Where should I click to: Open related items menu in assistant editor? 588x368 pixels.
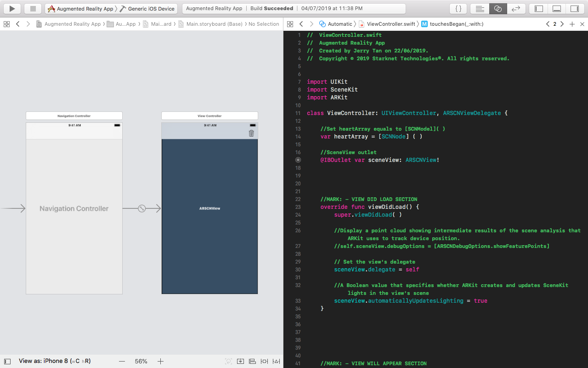290,24
